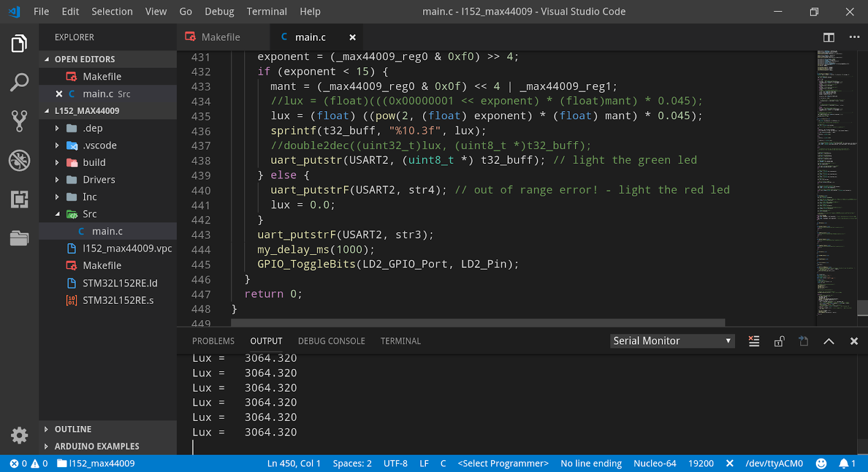Toggle the output scroll lock icon
Viewport: 868px width, 472px height.
pyautogui.click(x=779, y=341)
